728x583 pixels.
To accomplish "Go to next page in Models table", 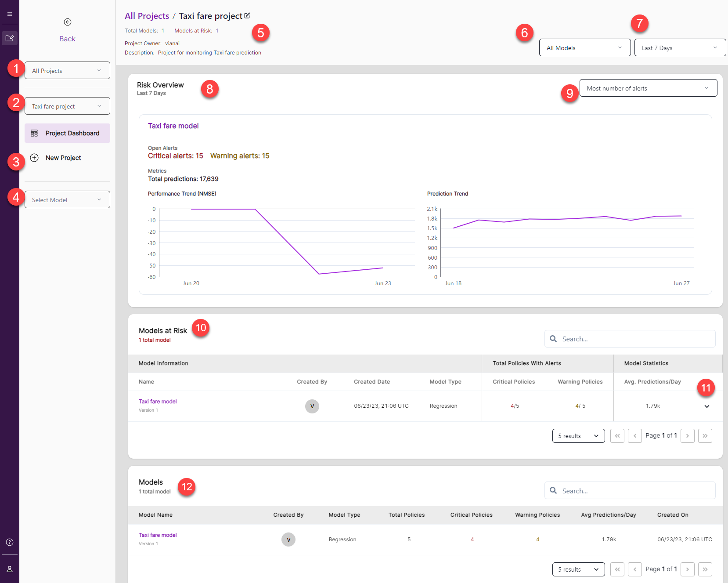I will (x=688, y=569).
